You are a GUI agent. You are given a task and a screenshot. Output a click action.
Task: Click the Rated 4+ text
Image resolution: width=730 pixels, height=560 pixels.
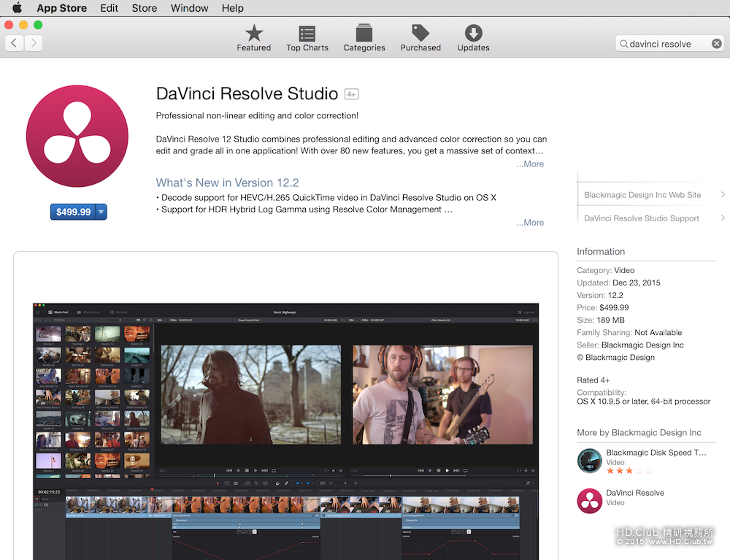point(593,380)
